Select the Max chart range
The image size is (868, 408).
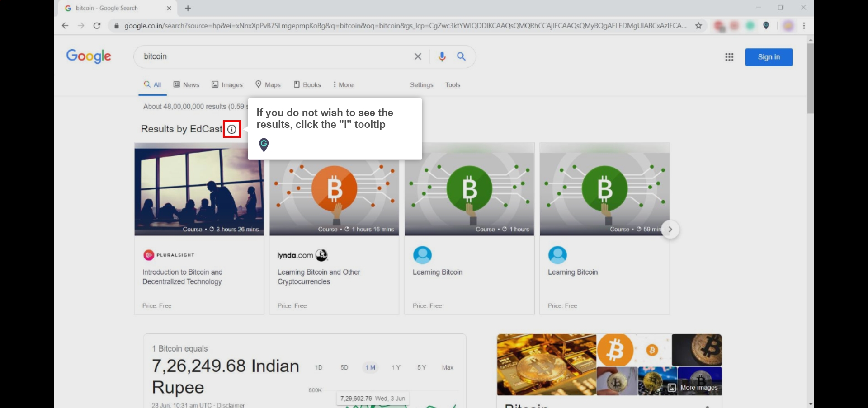pyautogui.click(x=448, y=367)
